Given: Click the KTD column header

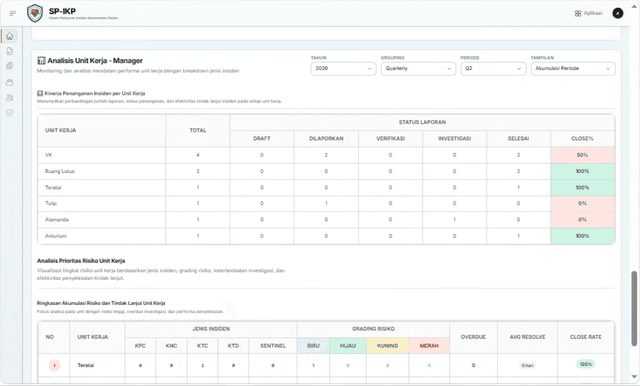Looking at the screenshot, I should coord(233,346).
